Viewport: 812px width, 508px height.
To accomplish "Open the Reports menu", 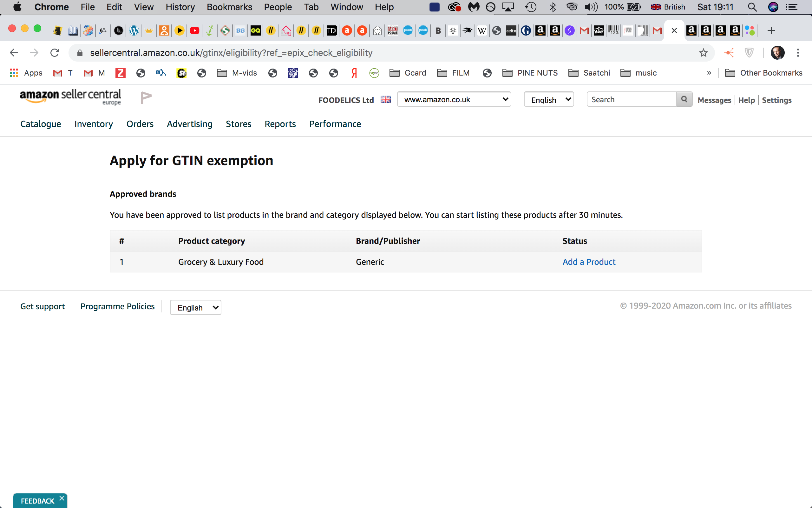I will 280,124.
